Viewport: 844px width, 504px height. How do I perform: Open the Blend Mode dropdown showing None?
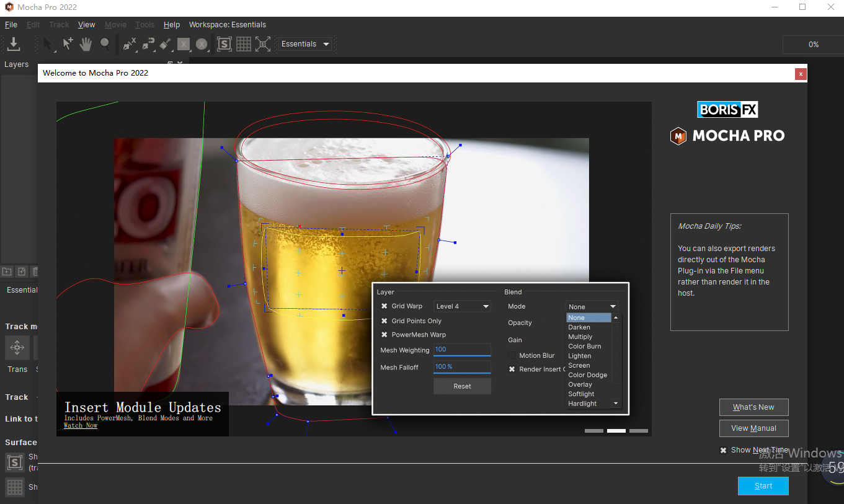click(x=592, y=307)
